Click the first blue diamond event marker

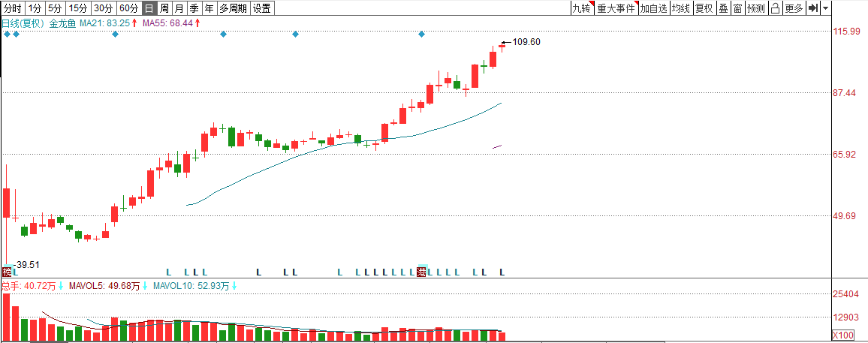pyautogui.click(x=7, y=35)
